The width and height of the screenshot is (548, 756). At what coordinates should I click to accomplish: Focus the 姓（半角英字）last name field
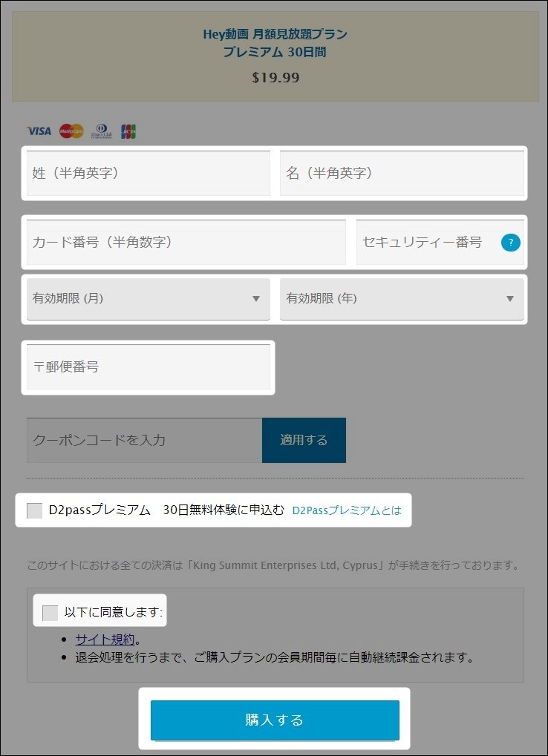coord(149,173)
